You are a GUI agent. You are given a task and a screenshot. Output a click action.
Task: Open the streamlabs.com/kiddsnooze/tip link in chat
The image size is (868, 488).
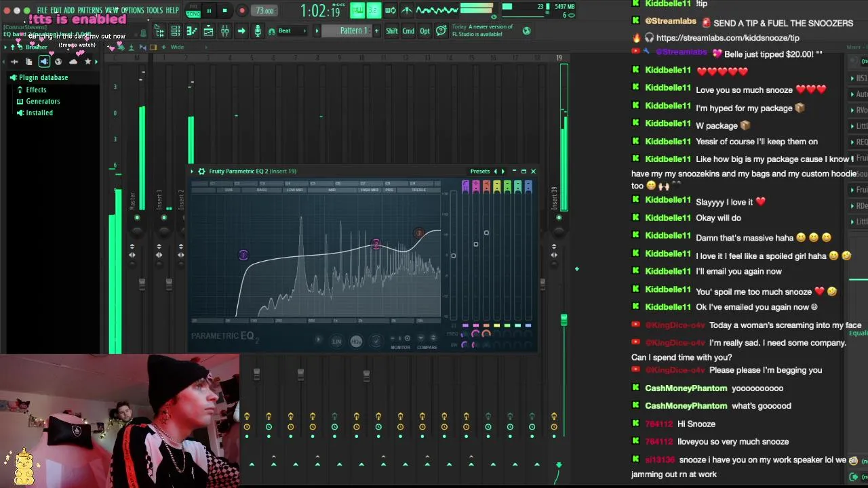[728, 38]
